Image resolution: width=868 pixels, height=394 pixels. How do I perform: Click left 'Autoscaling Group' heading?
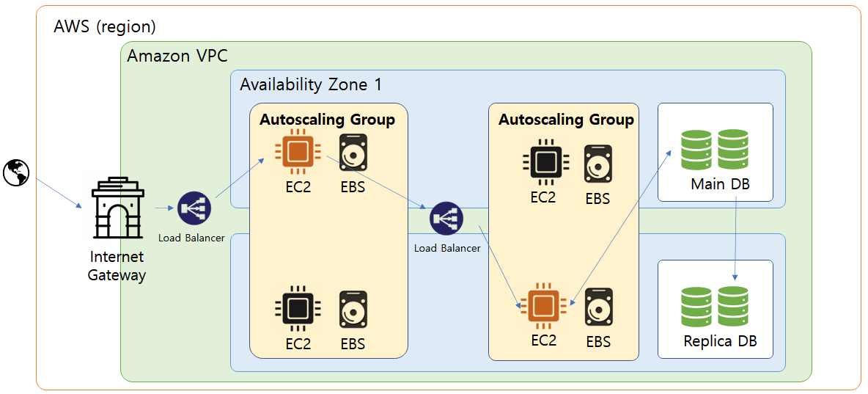coord(328,120)
